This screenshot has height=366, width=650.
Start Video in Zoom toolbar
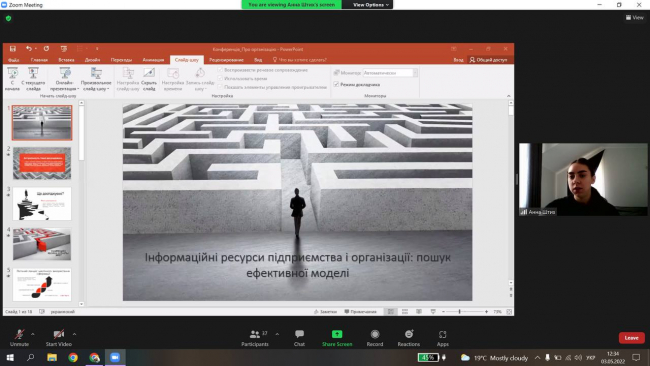point(58,337)
